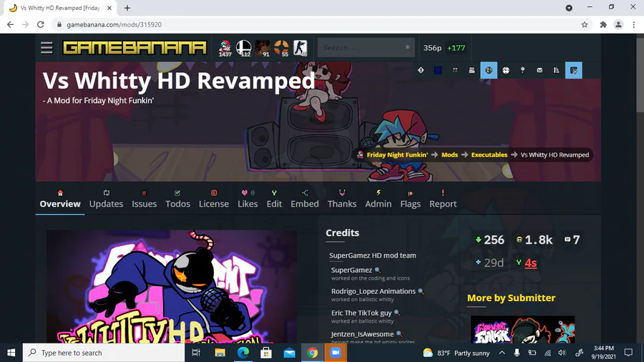Open the Team Fortress 2 icon (55)
This screenshot has width=644, height=362.
coord(281,48)
